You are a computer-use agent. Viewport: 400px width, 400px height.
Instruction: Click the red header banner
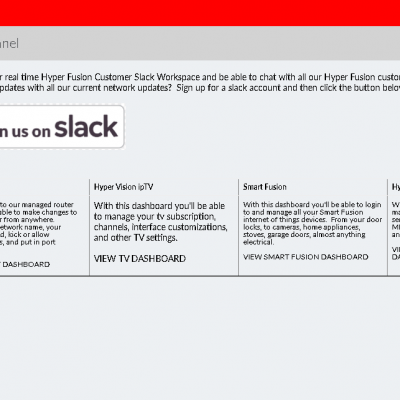[x=200, y=13]
